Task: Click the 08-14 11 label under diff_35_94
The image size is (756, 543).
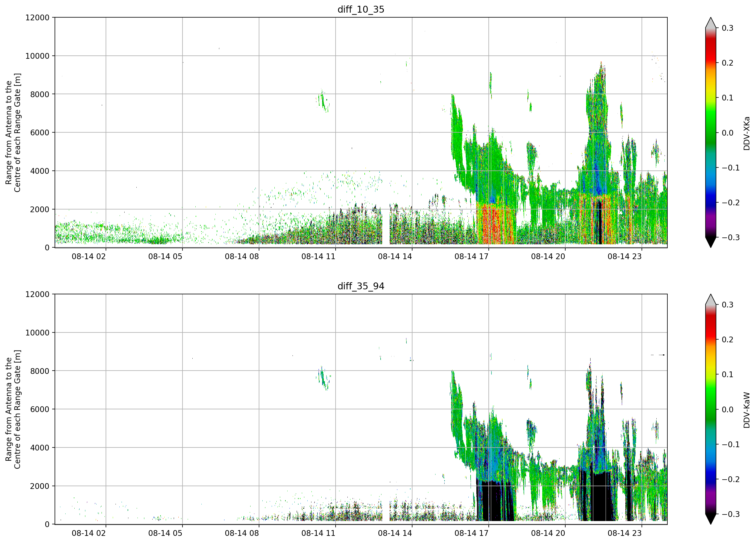Action: (x=318, y=533)
